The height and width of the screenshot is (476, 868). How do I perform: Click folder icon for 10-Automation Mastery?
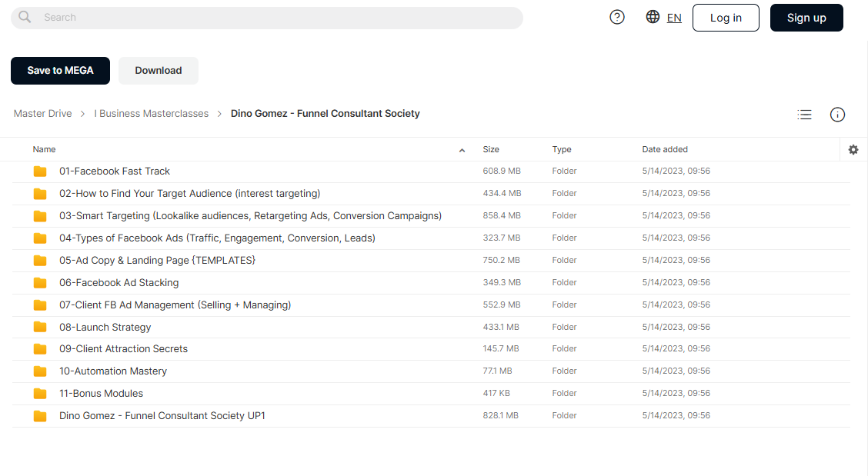pyautogui.click(x=40, y=371)
